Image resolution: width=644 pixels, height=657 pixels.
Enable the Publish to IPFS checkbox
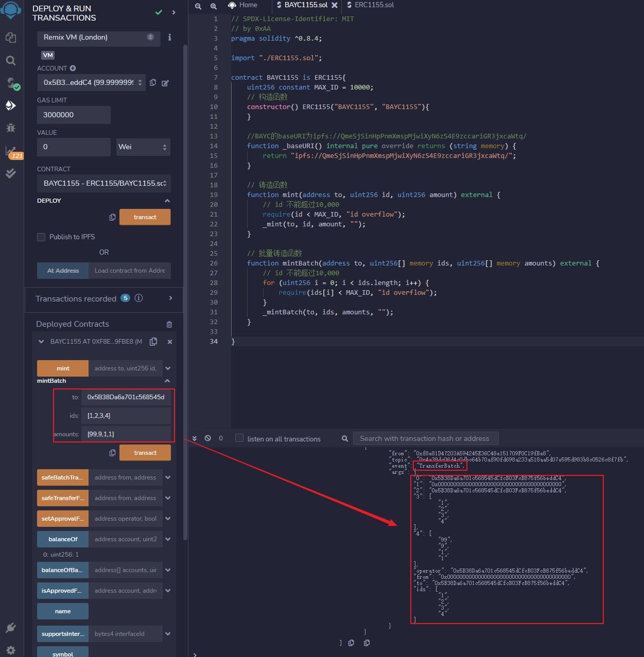coord(41,237)
